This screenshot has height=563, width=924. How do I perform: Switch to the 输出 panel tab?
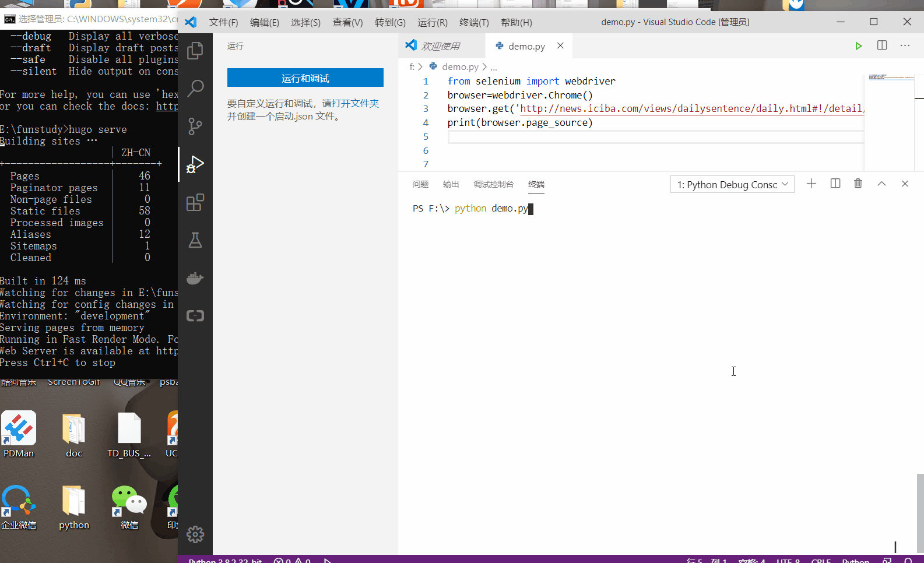(x=451, y=184)
